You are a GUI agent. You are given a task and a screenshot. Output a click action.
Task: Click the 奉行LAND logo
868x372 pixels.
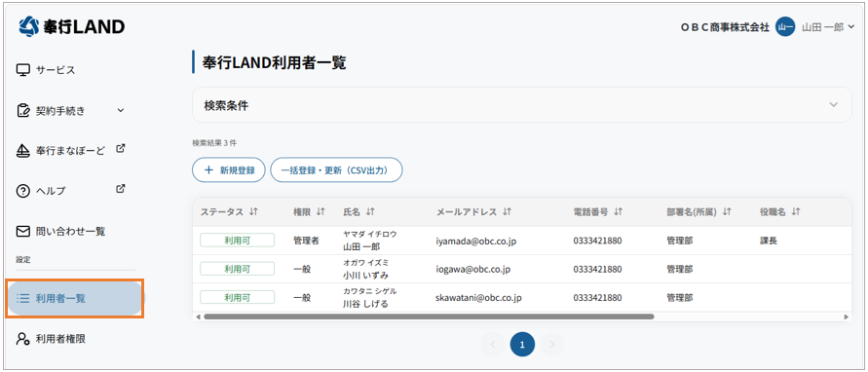pyautogui.click(x=71, y=26)
